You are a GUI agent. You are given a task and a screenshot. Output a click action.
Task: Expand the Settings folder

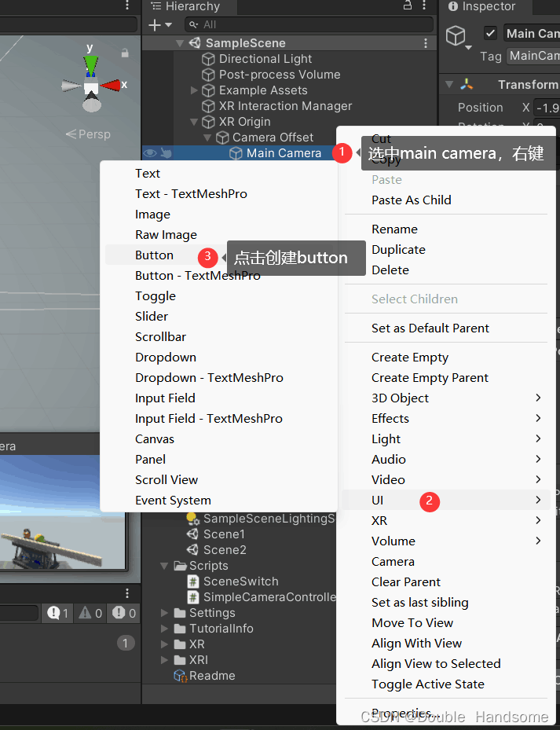pyautogui.click(x=164, y=613)
